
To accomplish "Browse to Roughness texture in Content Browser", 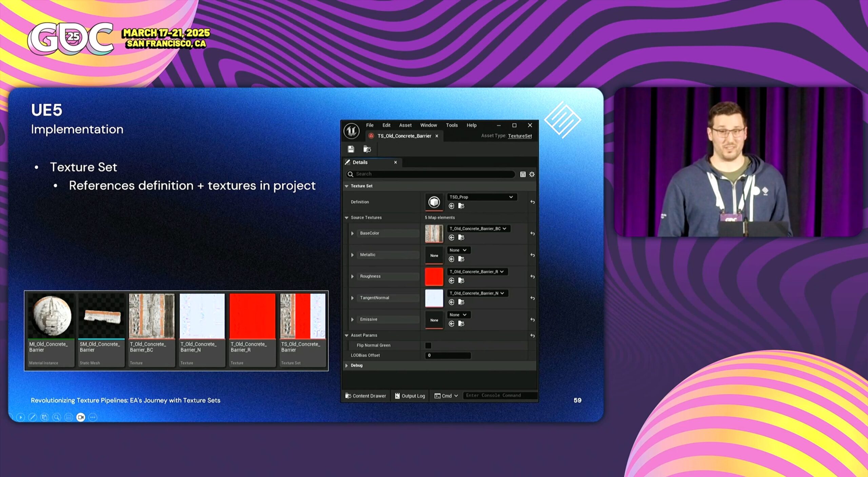I will (461, 281).
